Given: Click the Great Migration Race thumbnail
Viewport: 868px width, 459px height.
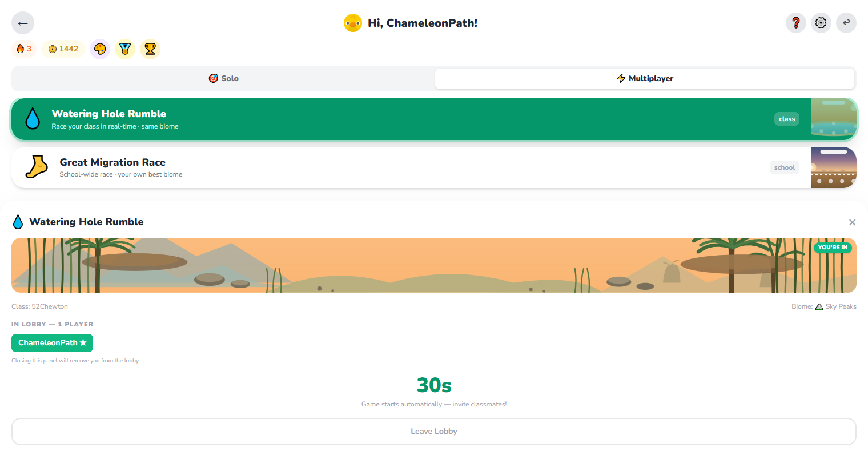Looking at the screenshot, I should coord(833,167).
